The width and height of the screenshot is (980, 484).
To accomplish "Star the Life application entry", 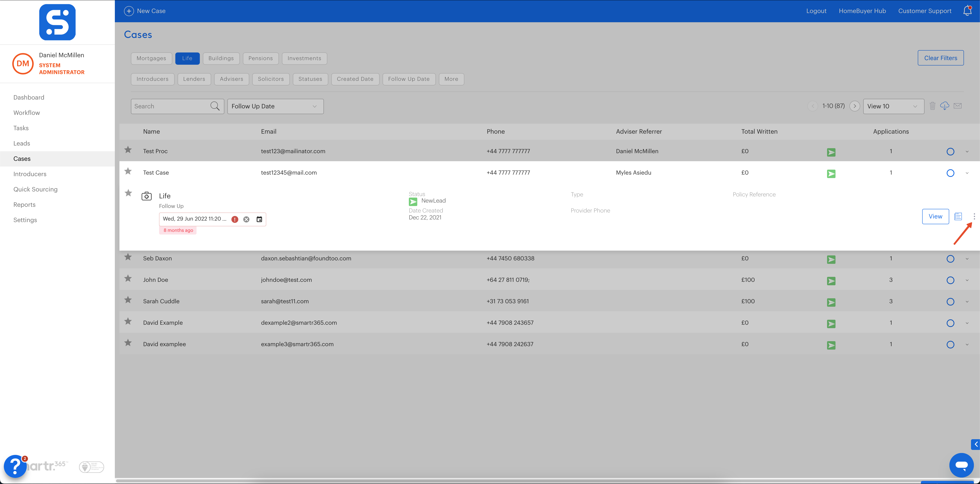I will click(129, 193).
